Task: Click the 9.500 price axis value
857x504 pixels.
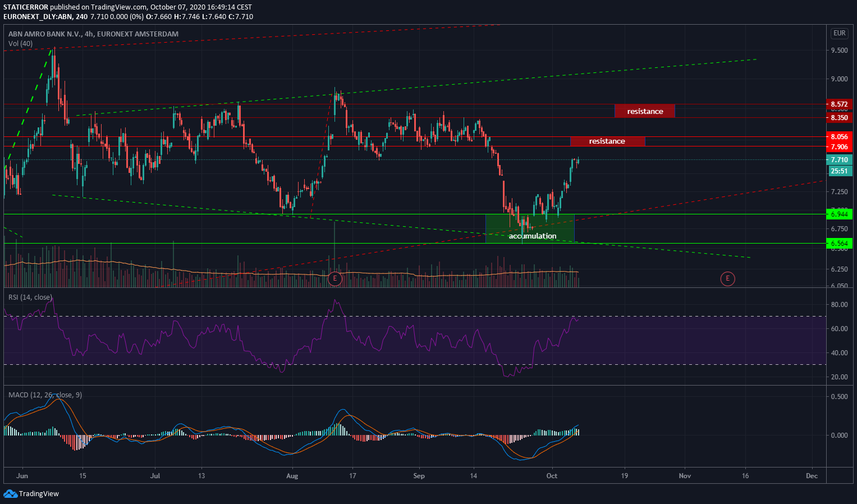Action: (x=840, y=51)
